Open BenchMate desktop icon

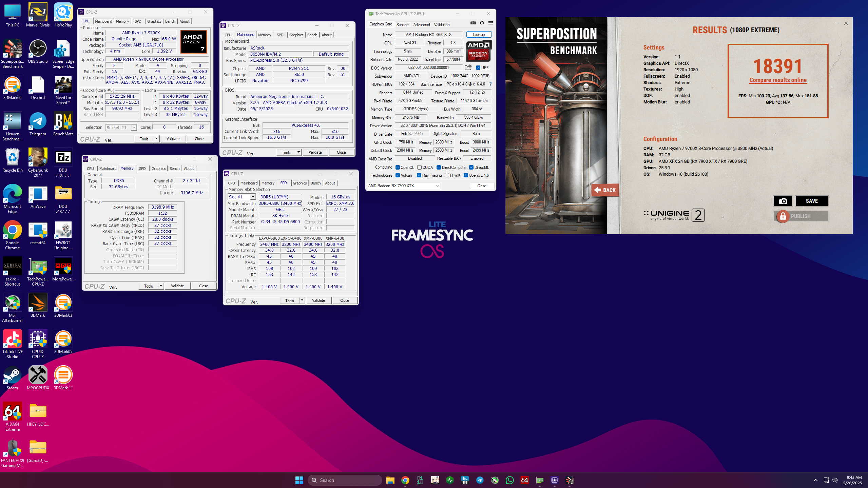pos(63,124)
